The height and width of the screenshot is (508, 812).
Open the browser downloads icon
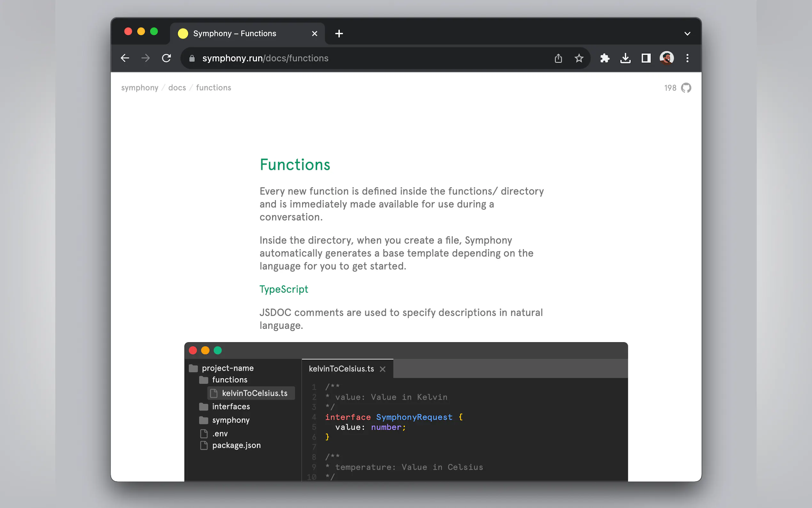[625, 58]
